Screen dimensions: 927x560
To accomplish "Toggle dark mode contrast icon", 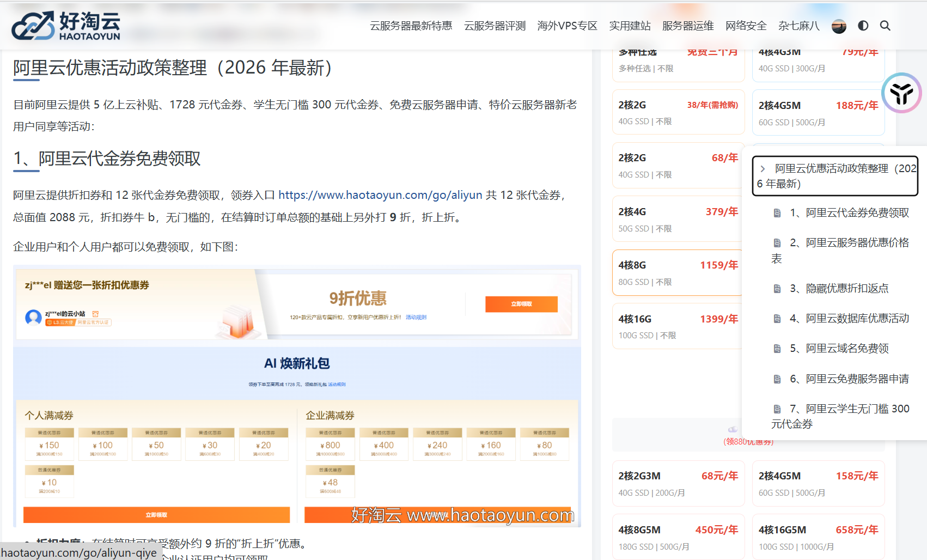I will (863, 26).
